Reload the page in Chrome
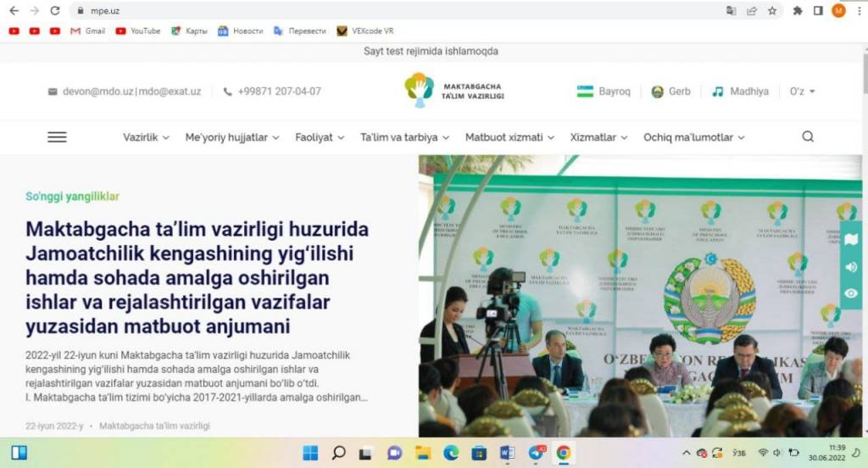 pyautogui.click(x=55, y=11)
